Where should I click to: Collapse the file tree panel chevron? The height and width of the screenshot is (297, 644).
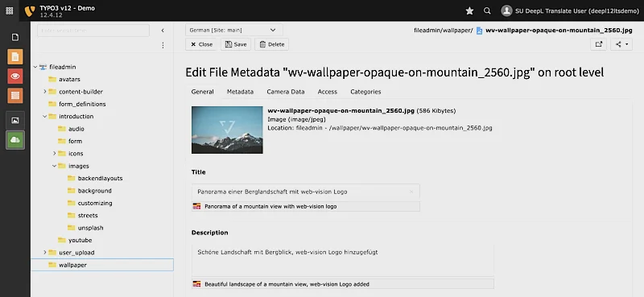tap(163, 31)
